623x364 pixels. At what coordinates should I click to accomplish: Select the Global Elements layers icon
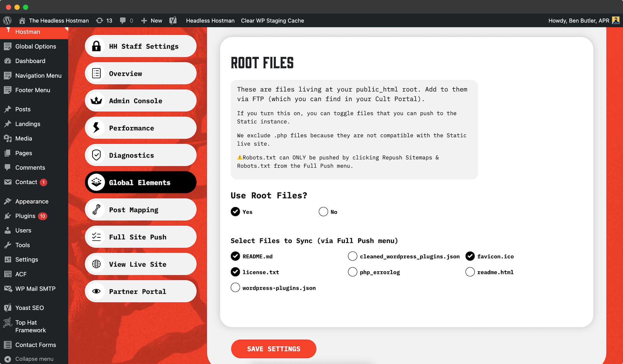coord(96,182)
